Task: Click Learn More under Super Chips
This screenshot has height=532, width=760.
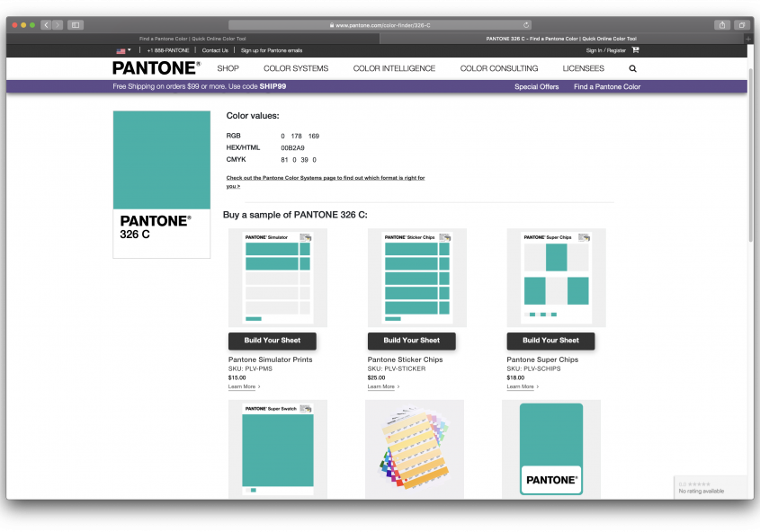Action: (x=522, y=386)
